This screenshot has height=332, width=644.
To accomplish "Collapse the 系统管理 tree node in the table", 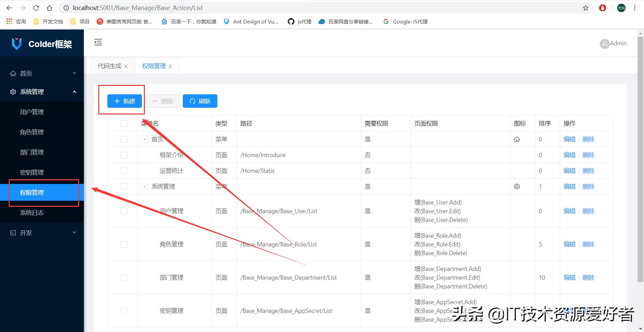I will pos(144,186).
